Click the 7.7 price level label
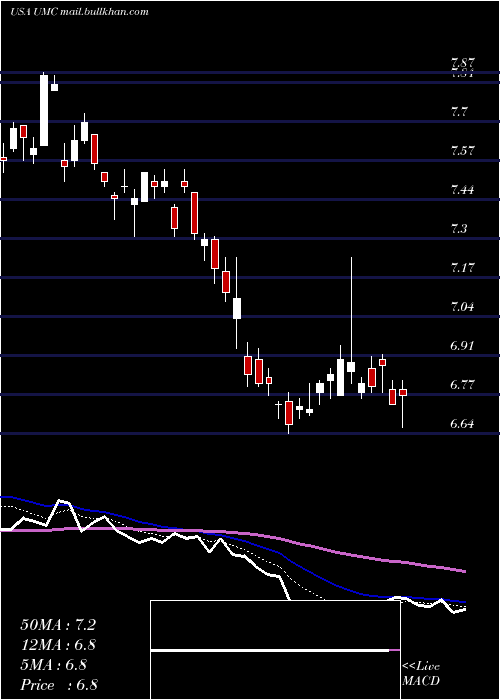Viewport: 500px width, 700px height. pyautogui.click(x=459, y=112)
